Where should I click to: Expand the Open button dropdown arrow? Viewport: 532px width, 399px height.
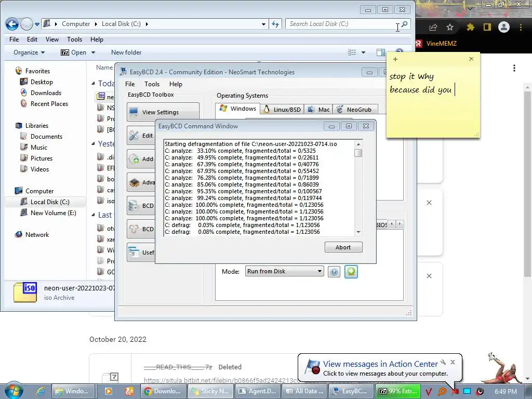point(94,52)
